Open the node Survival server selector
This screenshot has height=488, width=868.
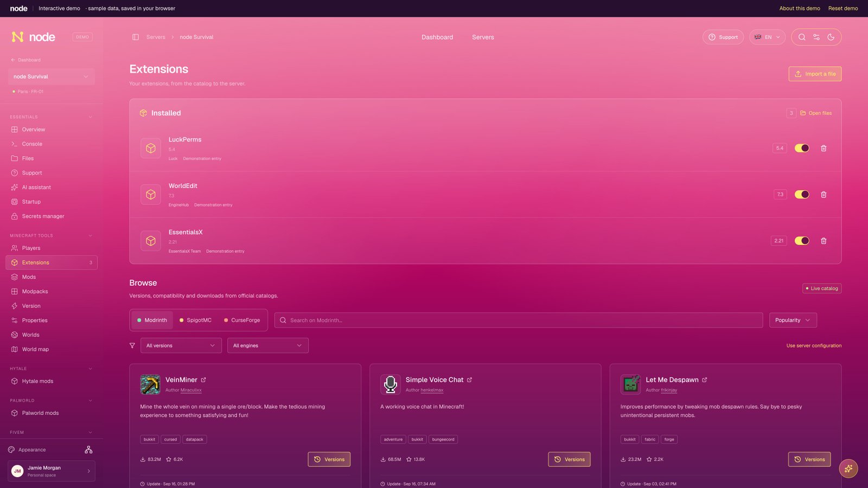[52, 76]
